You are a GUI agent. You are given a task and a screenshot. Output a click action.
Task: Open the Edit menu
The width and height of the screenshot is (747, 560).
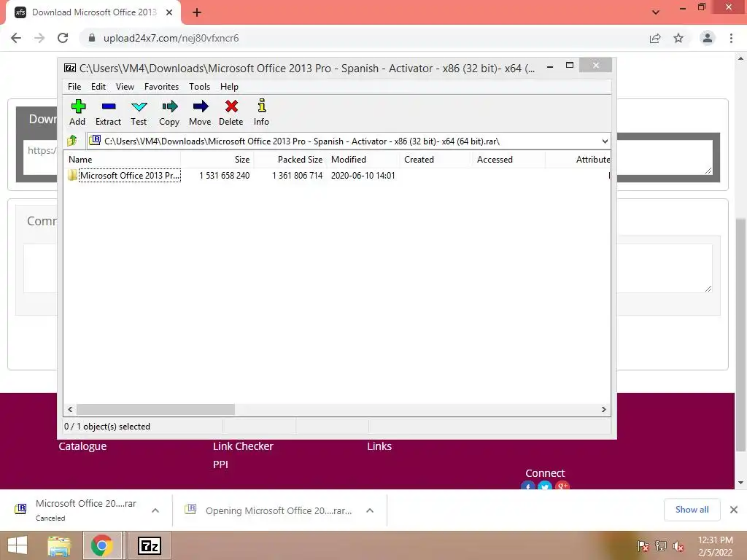98,87
